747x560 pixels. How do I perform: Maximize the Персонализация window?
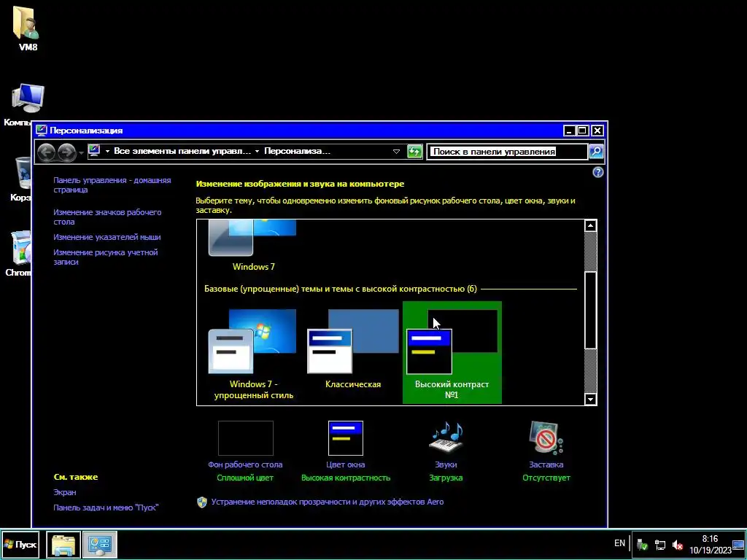[583, 131]
